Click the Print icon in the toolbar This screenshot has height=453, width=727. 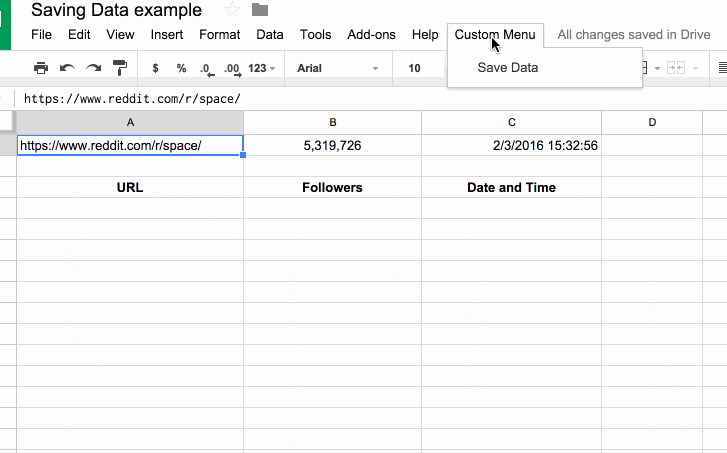point(41,68)
